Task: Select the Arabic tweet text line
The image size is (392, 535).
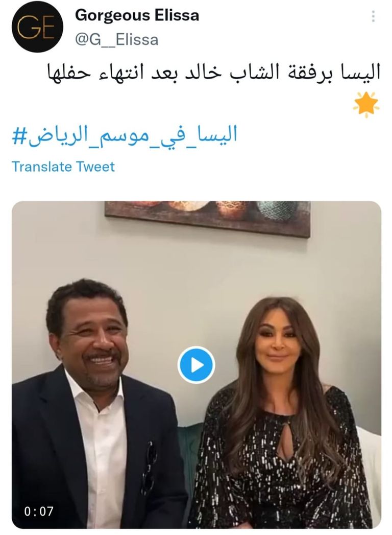Action: tap(213, 73)
